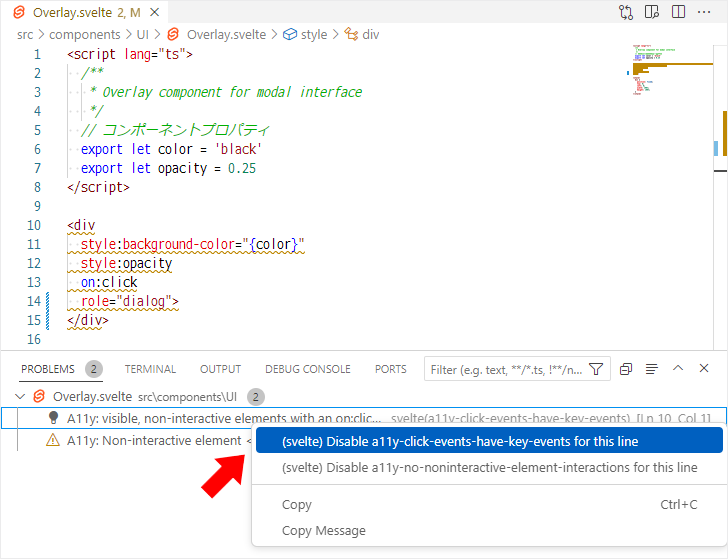Switch to the TERMINAL panel tab
728x559 pixels.
pyautogui.click(x=150, y=369)
